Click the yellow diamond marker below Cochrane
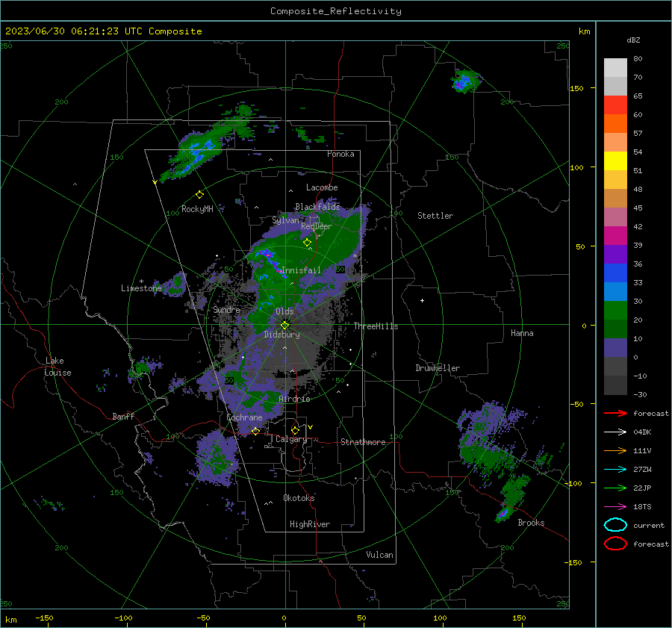 tap(255, 431)
